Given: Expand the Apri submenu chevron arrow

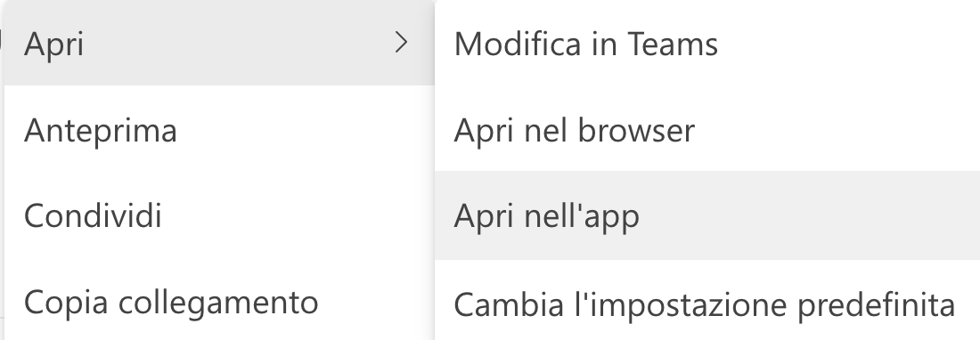Looking at the screenshot, I should point(401,43).
